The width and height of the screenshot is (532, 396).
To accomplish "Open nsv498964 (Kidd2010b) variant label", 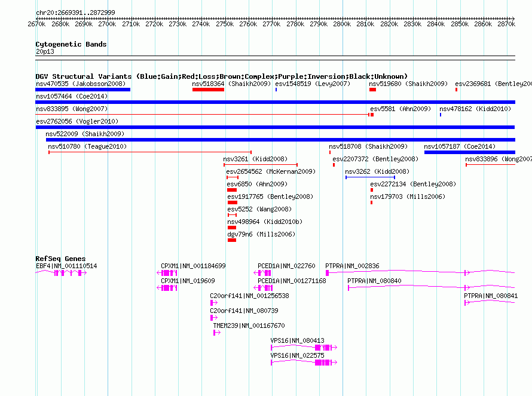I will click(x=265, y=222).
